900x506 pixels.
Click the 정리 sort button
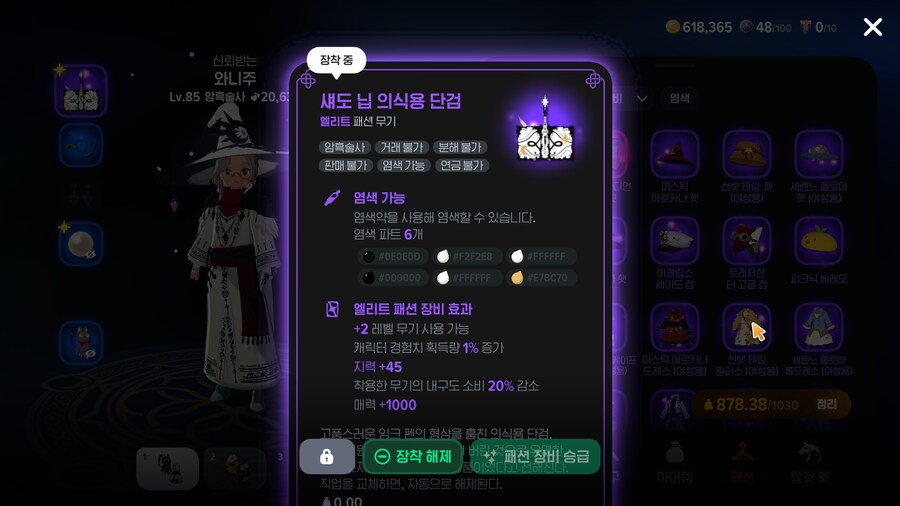click(x=827, y=404)
